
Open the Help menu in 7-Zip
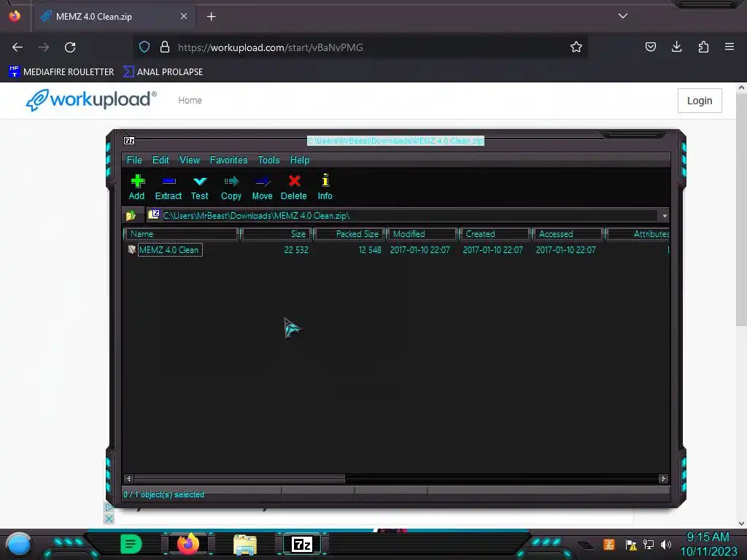point(300,160)
